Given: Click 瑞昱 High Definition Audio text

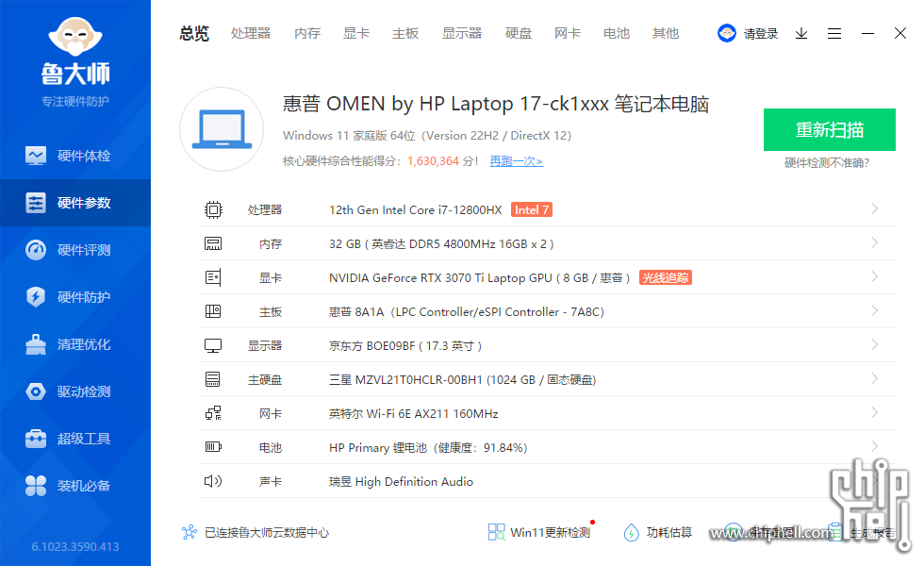Looking at the screenshot, I should point(402,482).
